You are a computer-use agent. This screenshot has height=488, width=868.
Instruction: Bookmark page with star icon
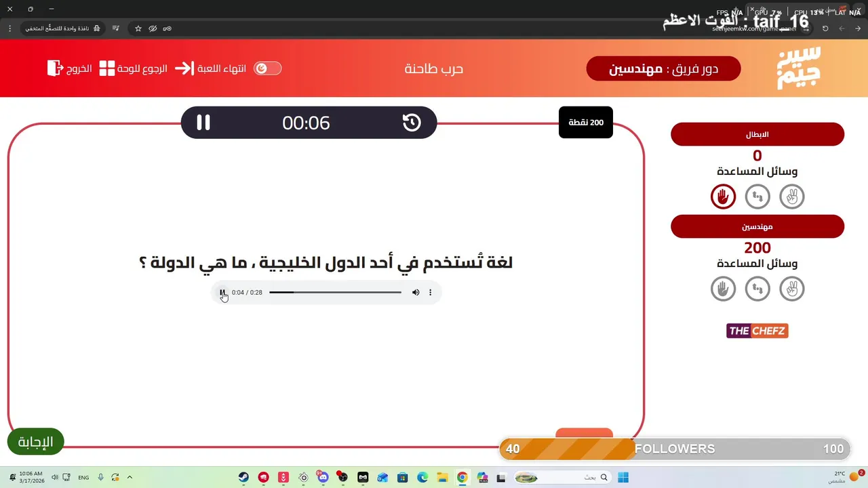138,28
